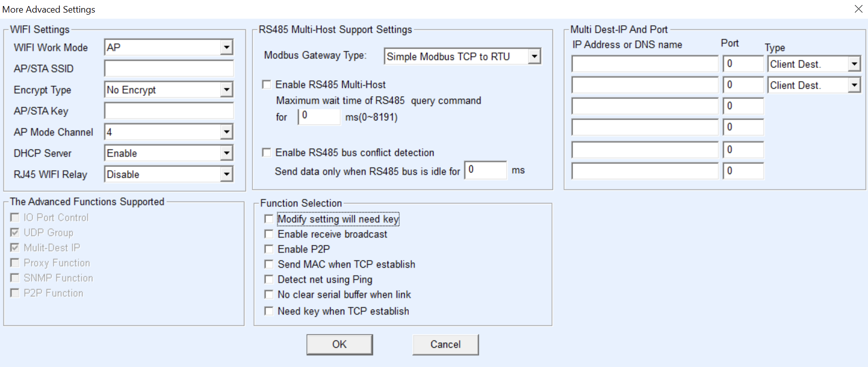
Task: Enable receive broadcast option
Action: pos(269,234)
